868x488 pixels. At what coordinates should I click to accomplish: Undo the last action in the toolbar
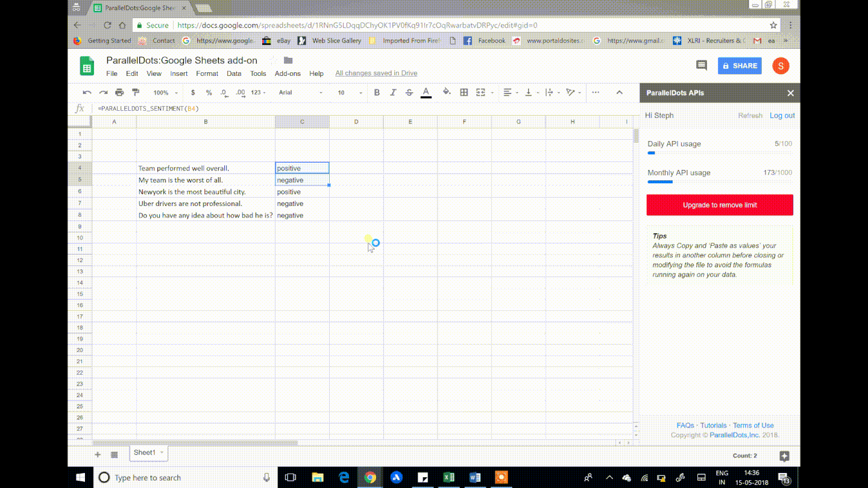tap(87, 92)
